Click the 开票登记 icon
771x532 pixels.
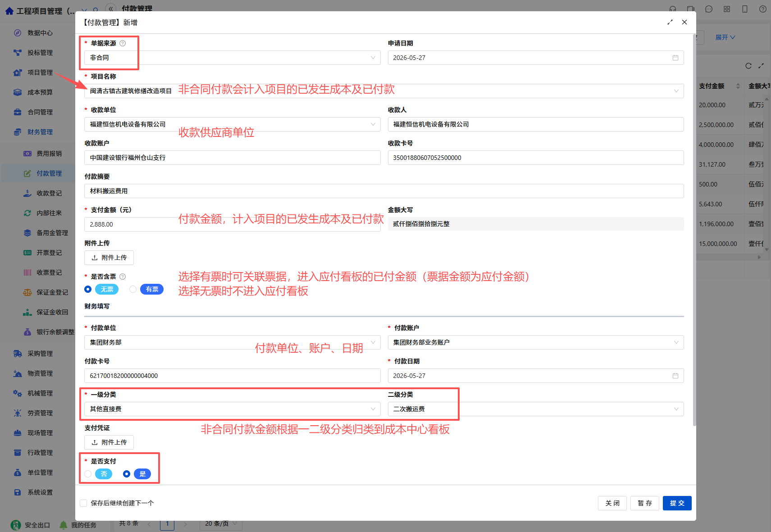click(27, 253)
